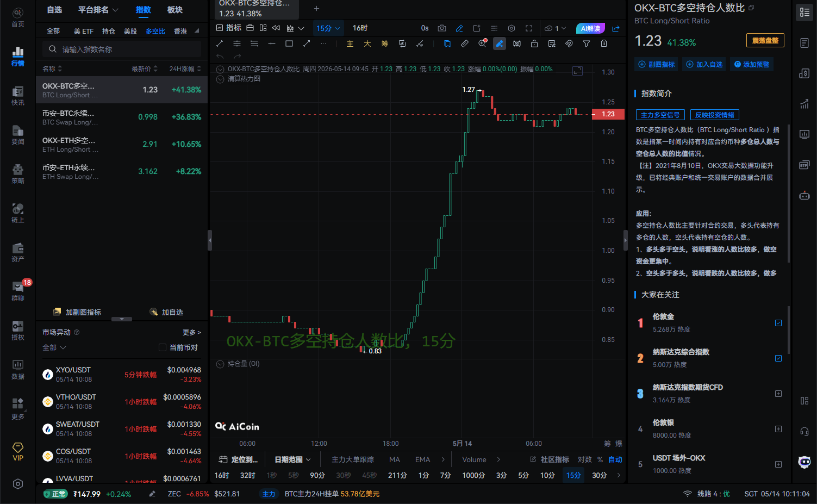Open the split-screen layout icon

point(263,28)
